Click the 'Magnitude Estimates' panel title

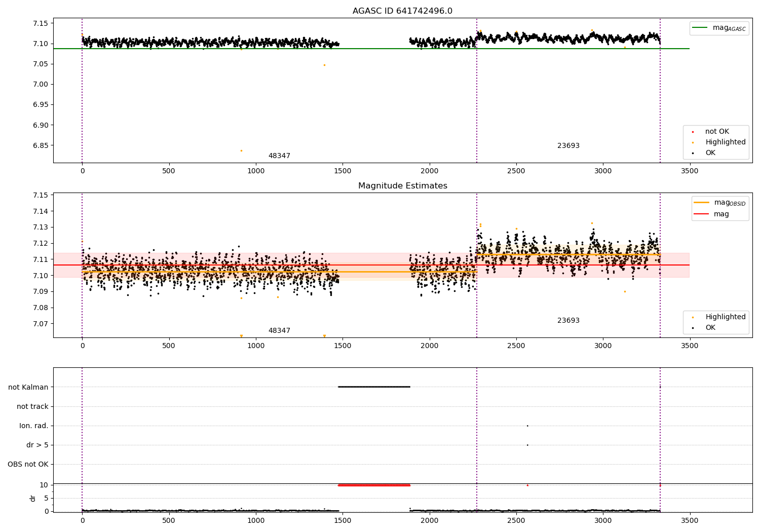402,186
